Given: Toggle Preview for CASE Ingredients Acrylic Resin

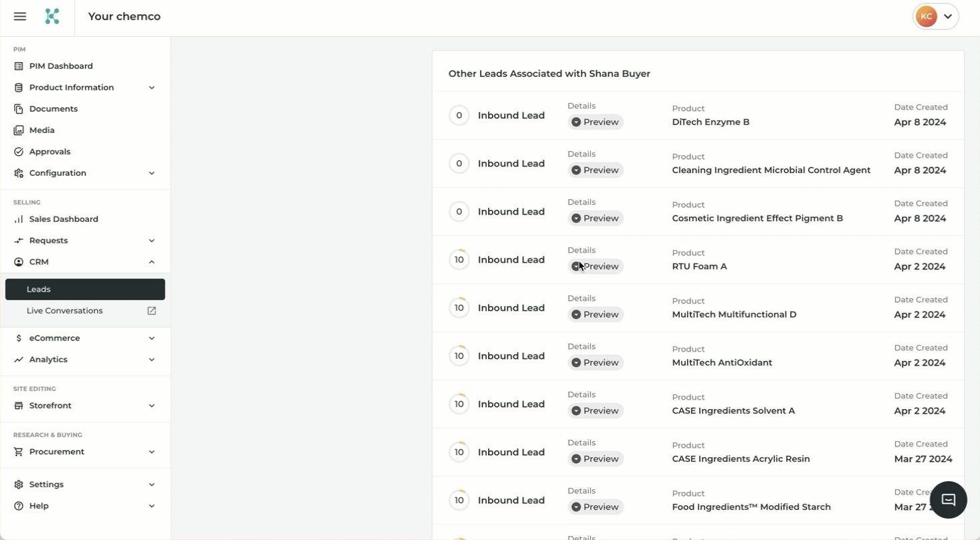Looking at the screenshot, I should point(595,459).
